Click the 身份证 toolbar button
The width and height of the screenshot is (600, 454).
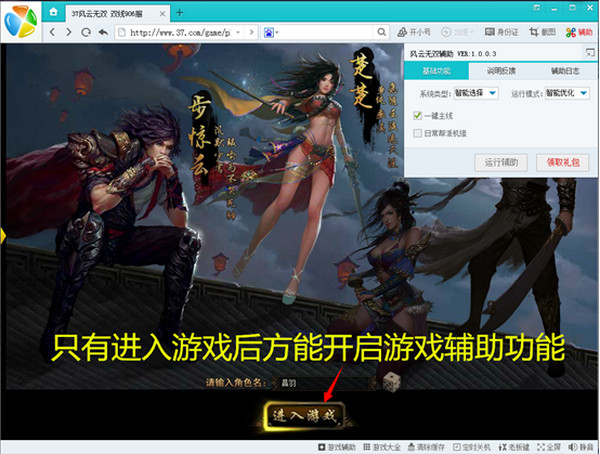coord(501,32)
